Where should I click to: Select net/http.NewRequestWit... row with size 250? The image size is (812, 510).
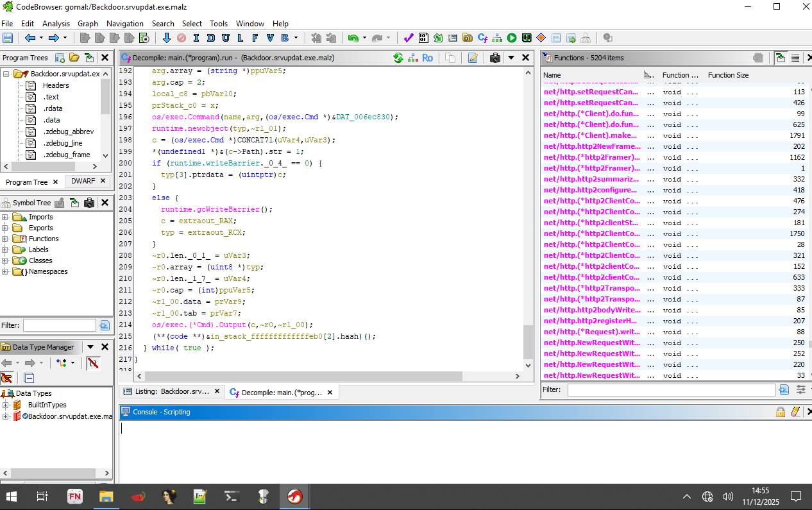click(591, 343)
